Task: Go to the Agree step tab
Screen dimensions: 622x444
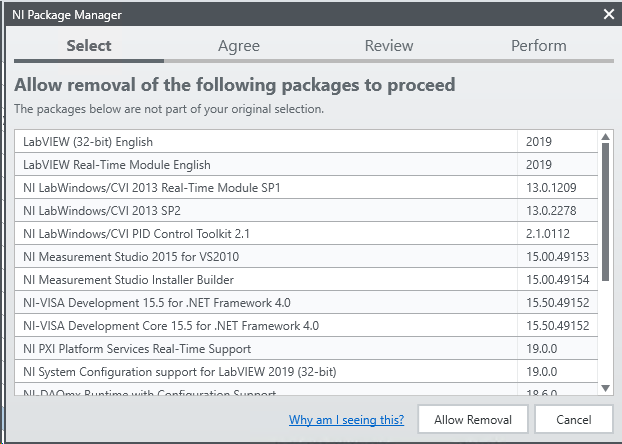Action: (x=239, y=46)
